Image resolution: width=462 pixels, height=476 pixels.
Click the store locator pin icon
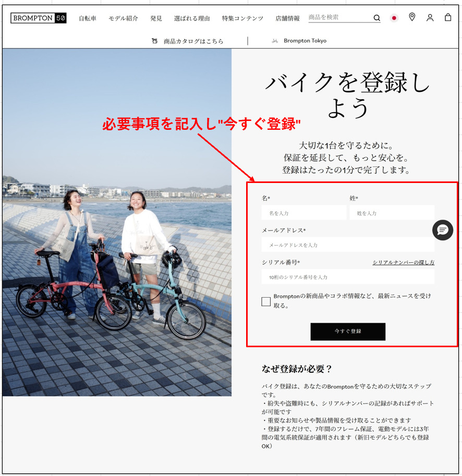pyautogui.click(x=412, y=17)
